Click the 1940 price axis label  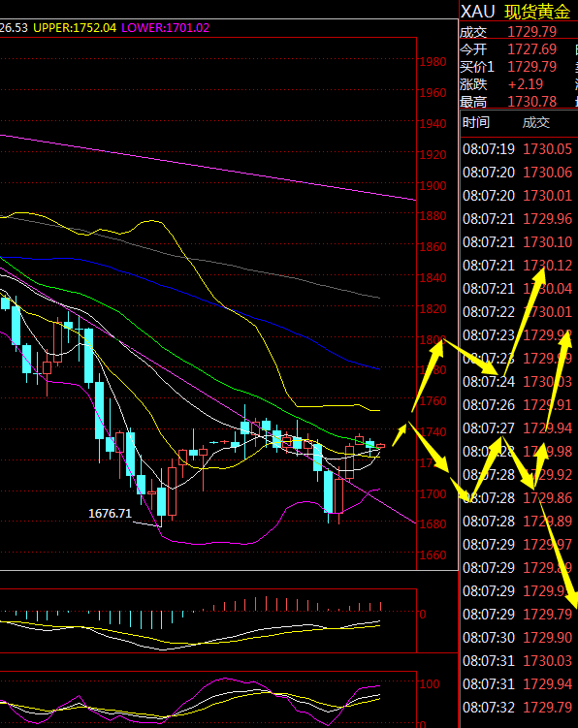click(433, 123)
